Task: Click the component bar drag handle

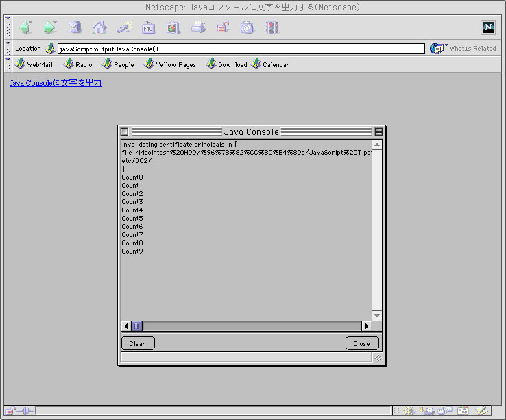Action: 396,410
